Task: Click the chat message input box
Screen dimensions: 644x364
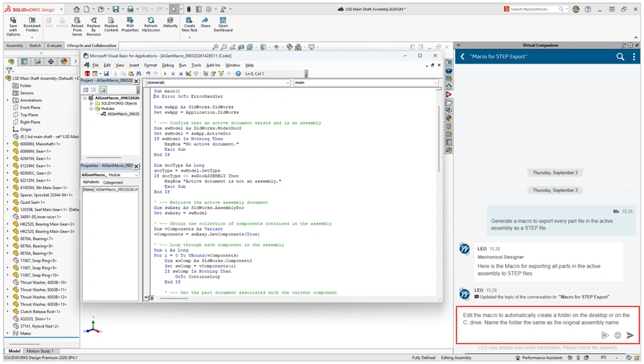Action: [547, 324]
